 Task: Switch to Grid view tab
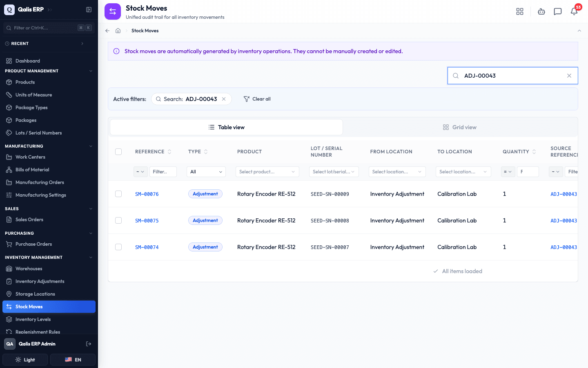coord(460,127)
